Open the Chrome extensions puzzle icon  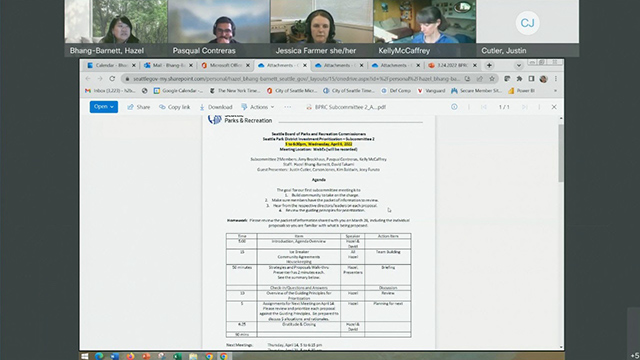(x=519, y=78)
